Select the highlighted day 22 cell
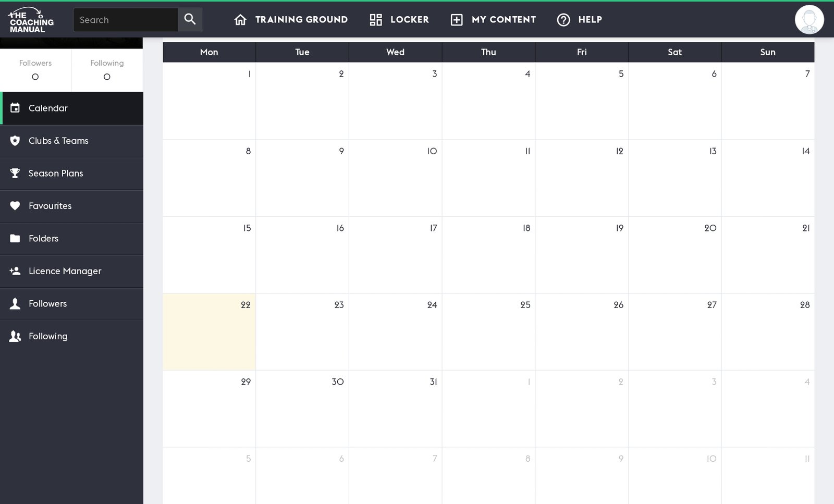Image resolution: width=834 pixels, height=504 pixels. coord(209,332)
